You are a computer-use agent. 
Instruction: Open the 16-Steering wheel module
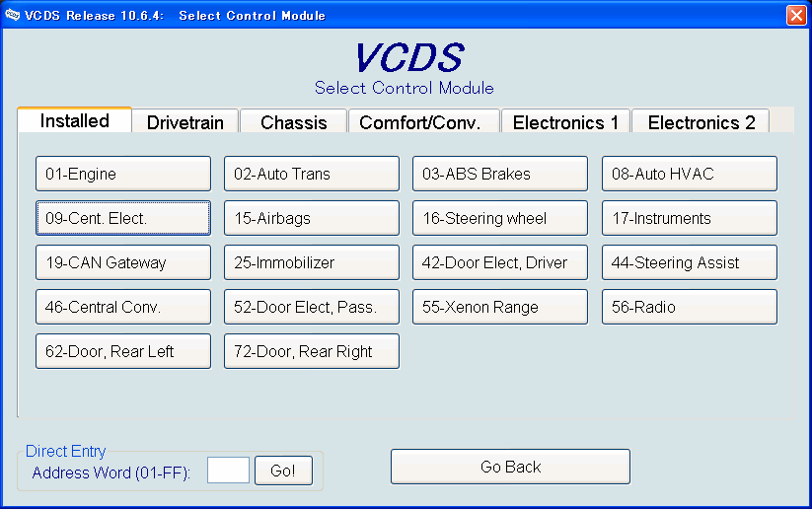500,218
